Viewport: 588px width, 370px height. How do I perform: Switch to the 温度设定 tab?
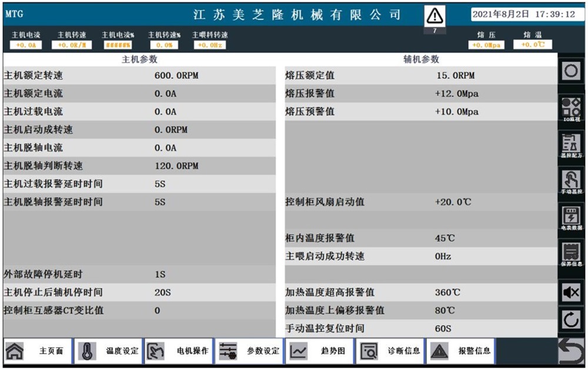(x=109, y=351)
